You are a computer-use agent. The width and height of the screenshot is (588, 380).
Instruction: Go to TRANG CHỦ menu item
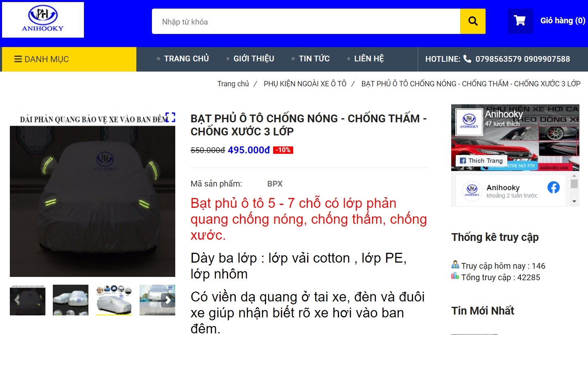(x=186, y=58)
